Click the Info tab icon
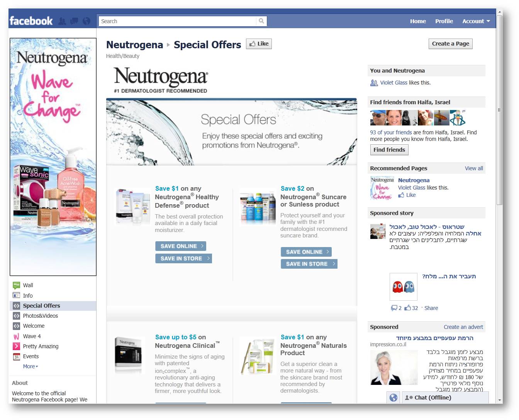This screenshot has height=420, width=519. point(16,295)
